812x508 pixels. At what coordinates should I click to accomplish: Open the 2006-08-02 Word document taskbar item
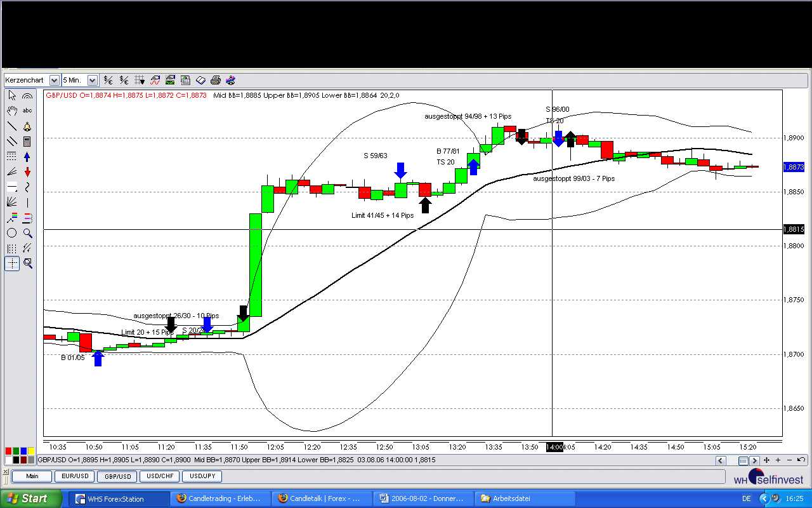tap(424, 498)
